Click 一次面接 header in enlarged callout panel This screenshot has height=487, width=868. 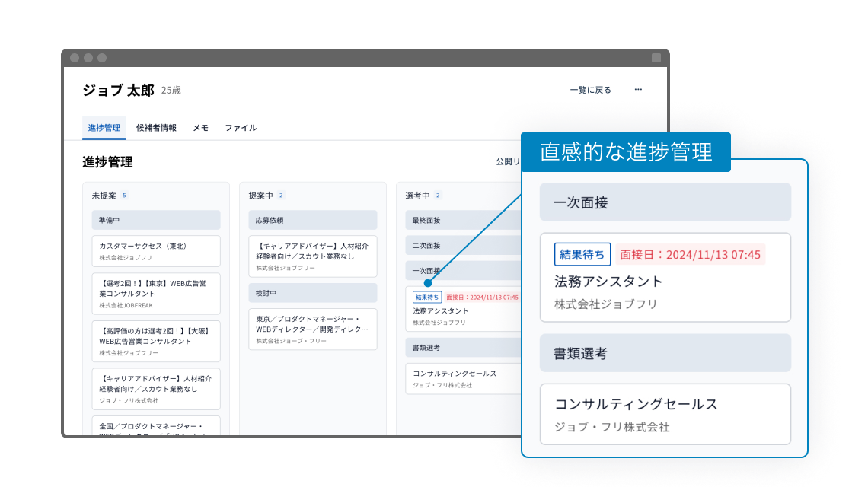tap(665, 202)
